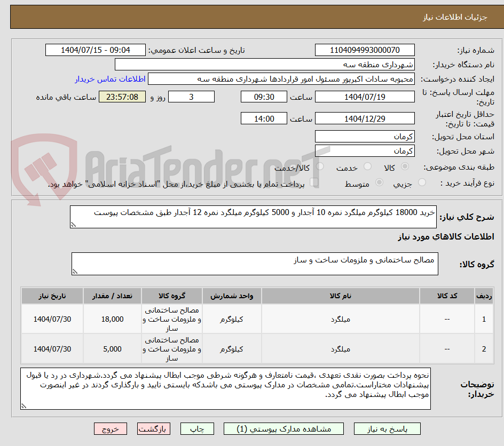Click the شرح کلی نیاز text area

pos(253,217)
